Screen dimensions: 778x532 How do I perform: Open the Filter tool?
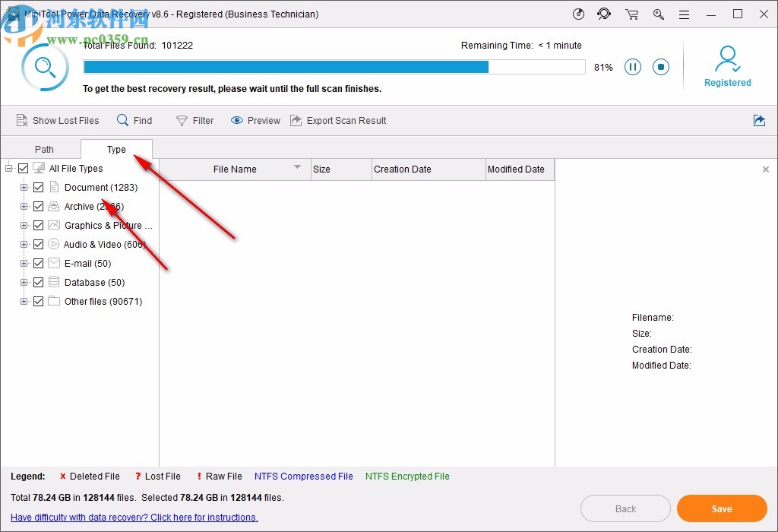(195, 121)
